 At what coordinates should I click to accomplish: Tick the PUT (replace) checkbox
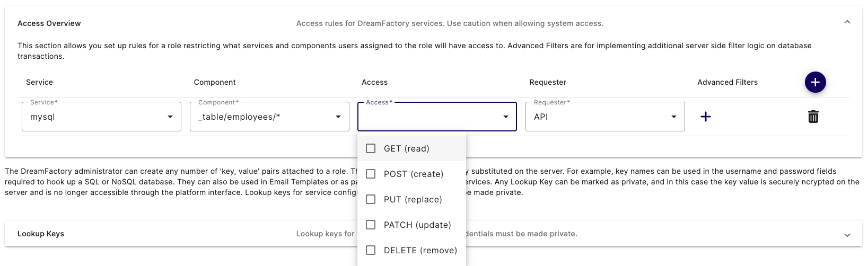click(371, 199)
